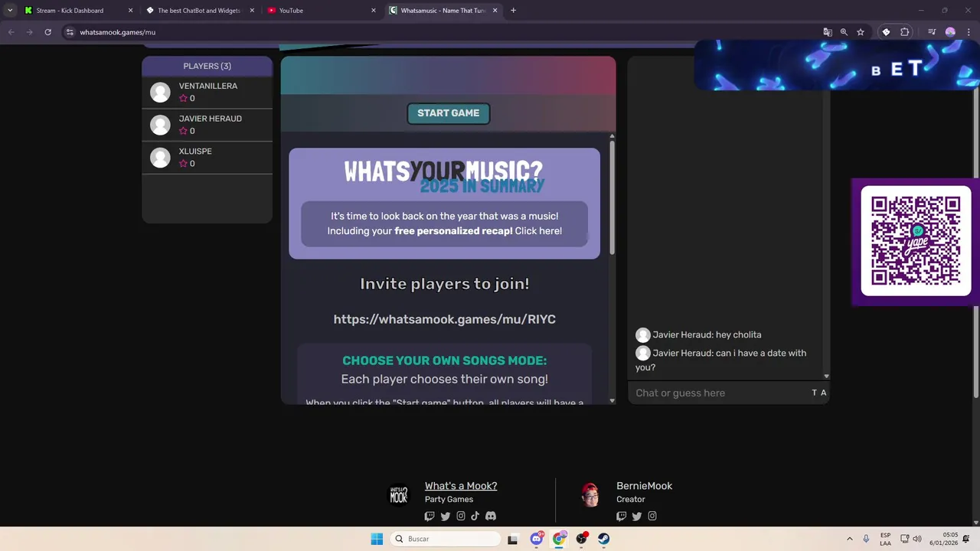Image resolution: width=980 pixels, height=551 pixels.
Task: Click the A font icon in chat box
Action: point(824,393)
